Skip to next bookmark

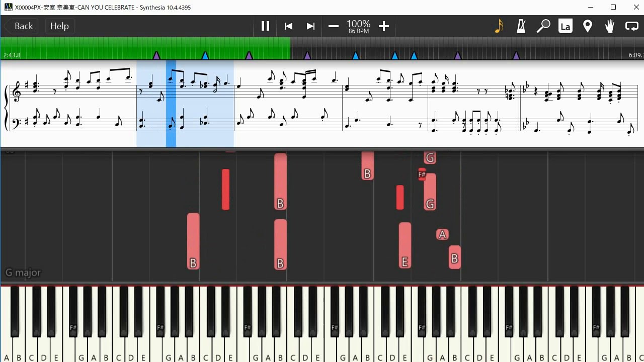coord(311,26)
